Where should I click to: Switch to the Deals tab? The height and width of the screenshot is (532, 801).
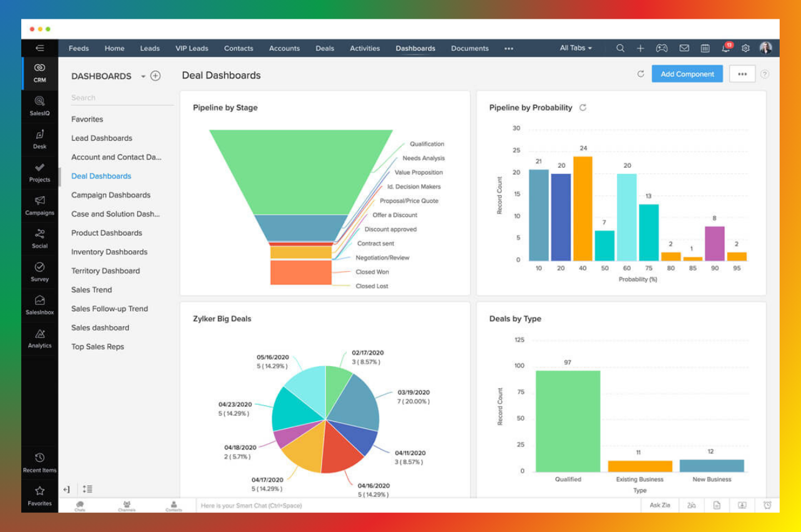(325, 48)
